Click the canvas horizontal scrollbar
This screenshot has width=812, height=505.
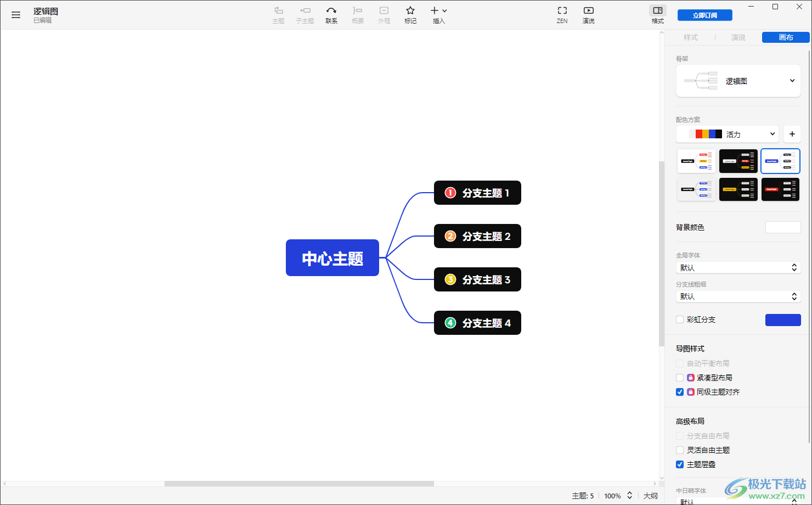click(299, 484)
